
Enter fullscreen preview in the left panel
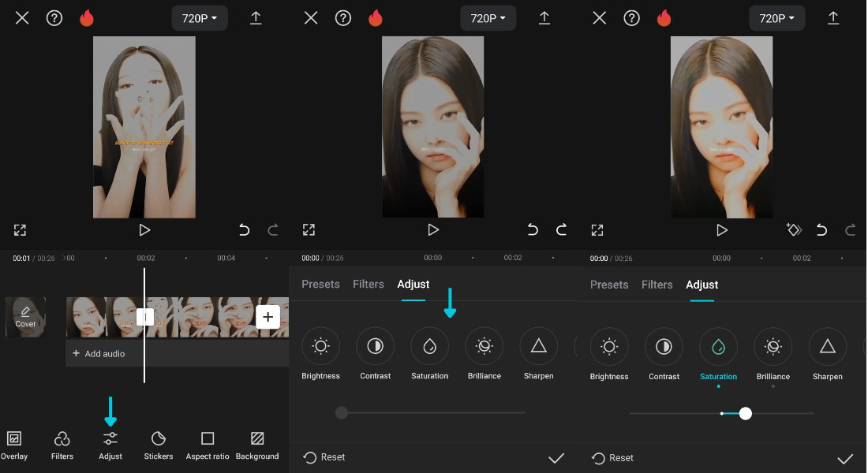coord(20,230)
